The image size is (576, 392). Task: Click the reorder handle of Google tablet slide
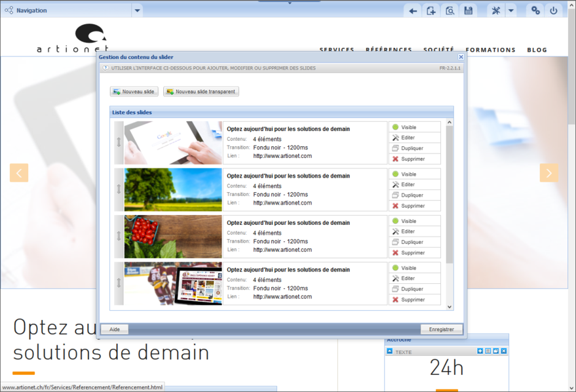(x=119, y=142)
